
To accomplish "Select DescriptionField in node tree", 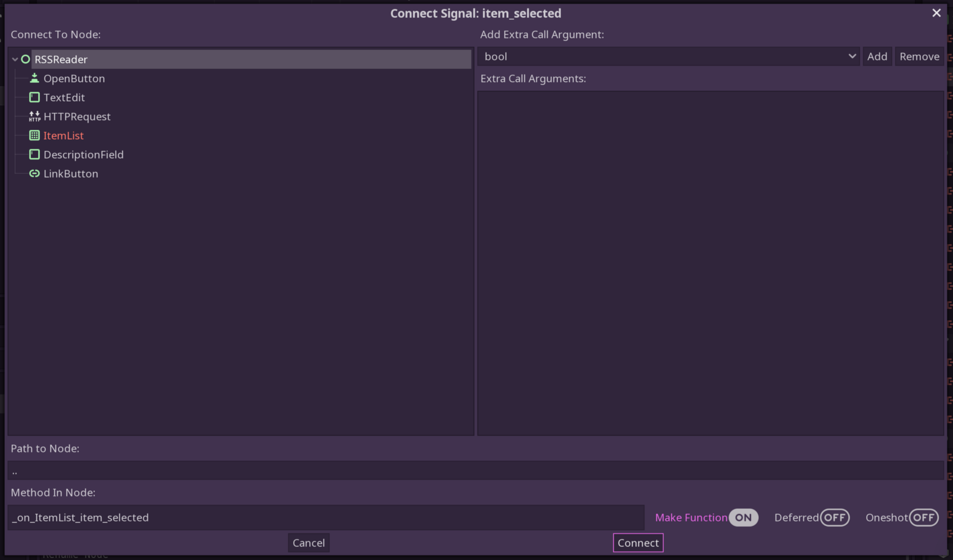I will click(x=83, y=155).
